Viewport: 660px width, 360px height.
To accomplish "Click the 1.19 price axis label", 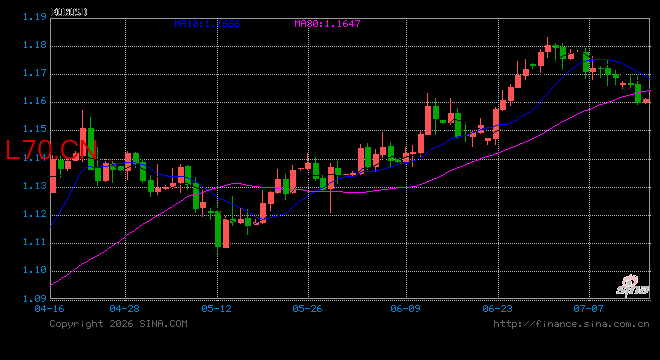I will [35, 17].
